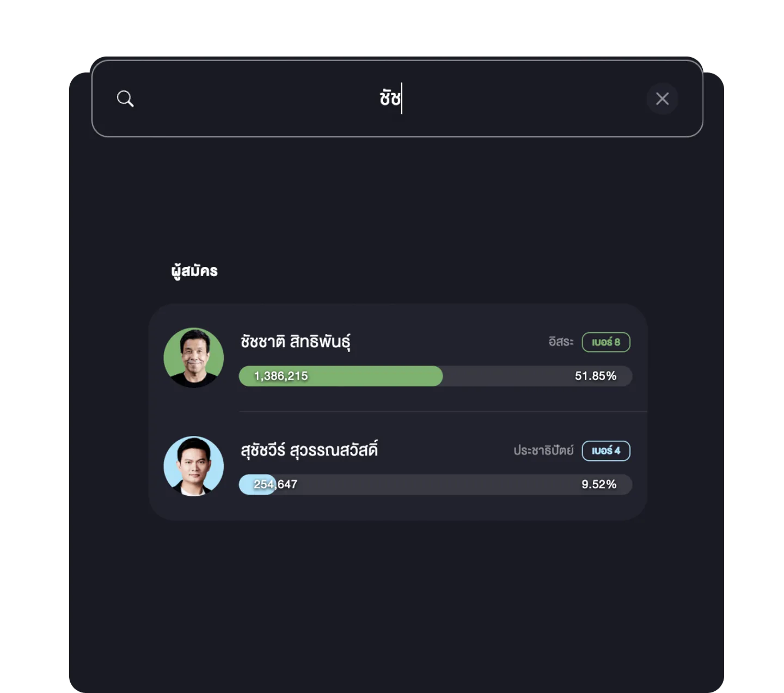Viewport: 784px width, 693px height.
Task: Click the magnifier search icon
Action: click(x=125, y=99)
